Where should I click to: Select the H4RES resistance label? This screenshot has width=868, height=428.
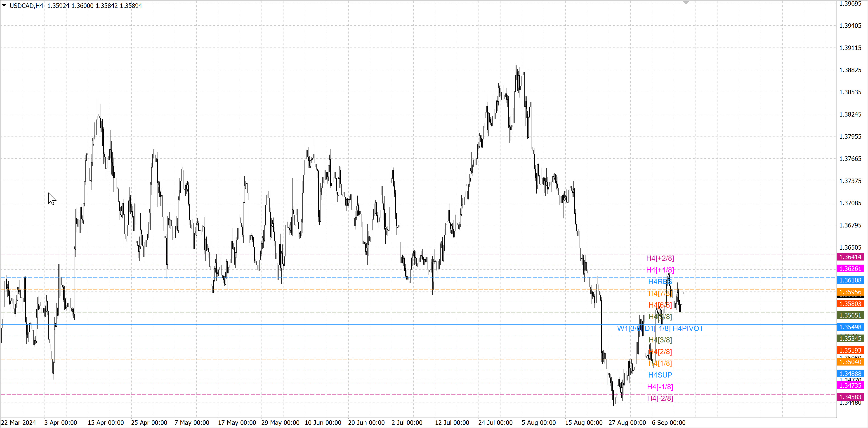(660, 281)
